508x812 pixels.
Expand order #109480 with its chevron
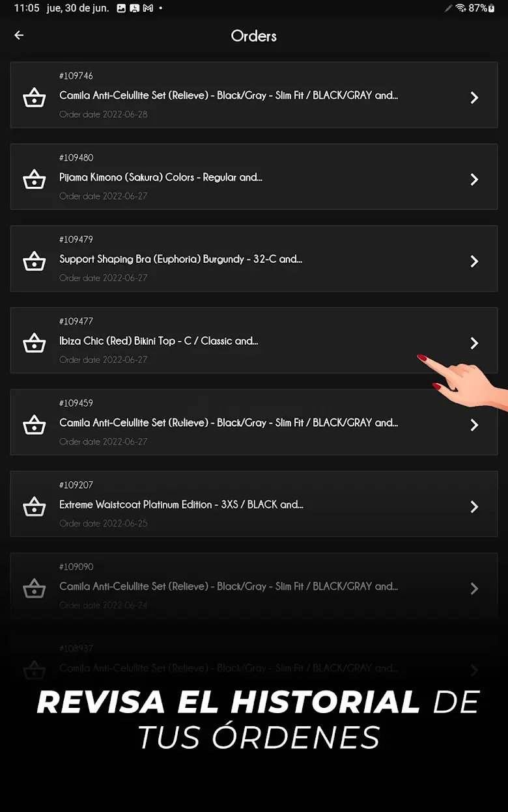(x=474, y=180)
